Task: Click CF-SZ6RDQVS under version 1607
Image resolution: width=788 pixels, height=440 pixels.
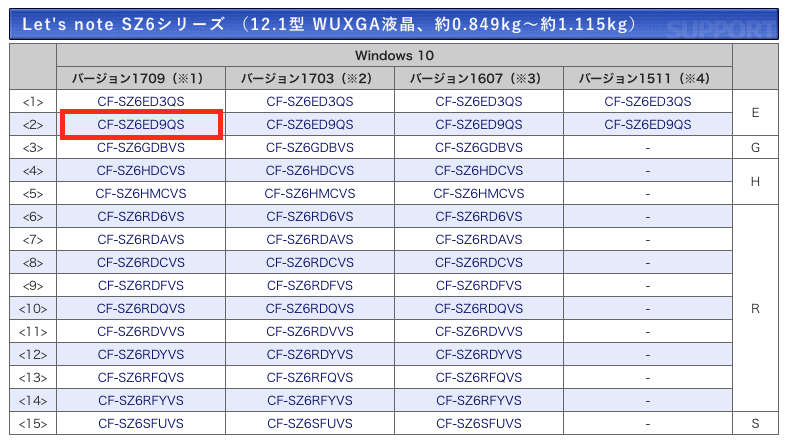Action: coord(478,308)
